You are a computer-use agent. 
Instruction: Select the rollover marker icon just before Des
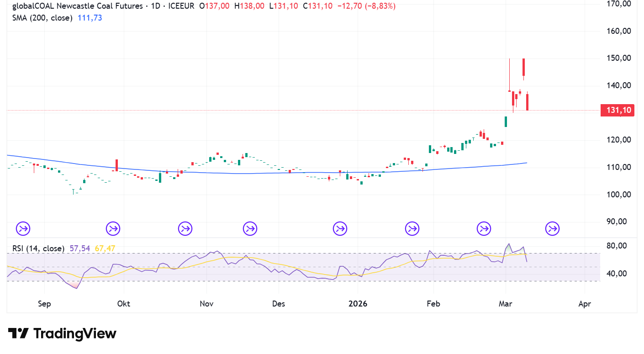pyautogui.click(x=250, y=228)
